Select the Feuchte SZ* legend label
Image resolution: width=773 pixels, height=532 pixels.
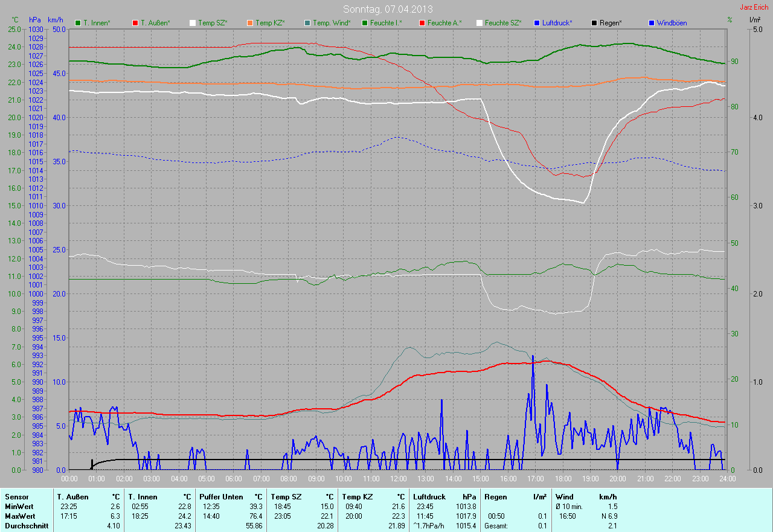pyautogui.click(x=502, y=23)
